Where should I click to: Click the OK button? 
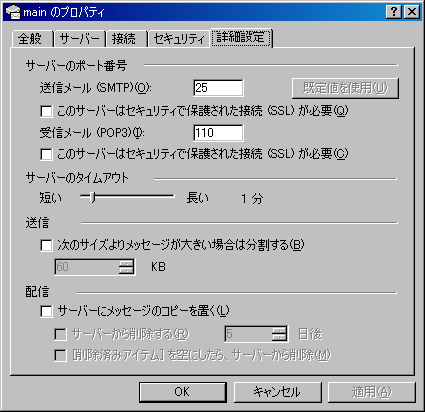[183, 392]
